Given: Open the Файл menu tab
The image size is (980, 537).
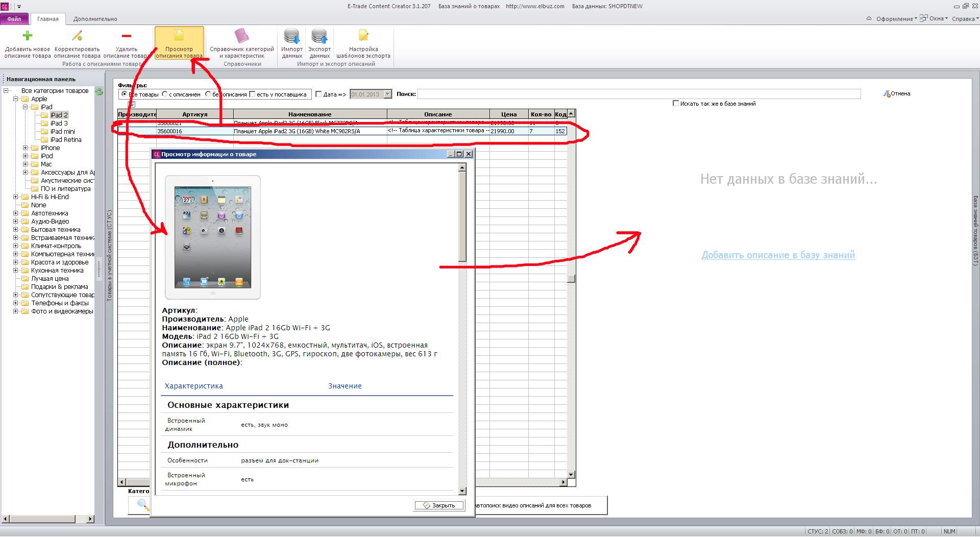Looking at the screenshot, I should [x=14, y=19].
